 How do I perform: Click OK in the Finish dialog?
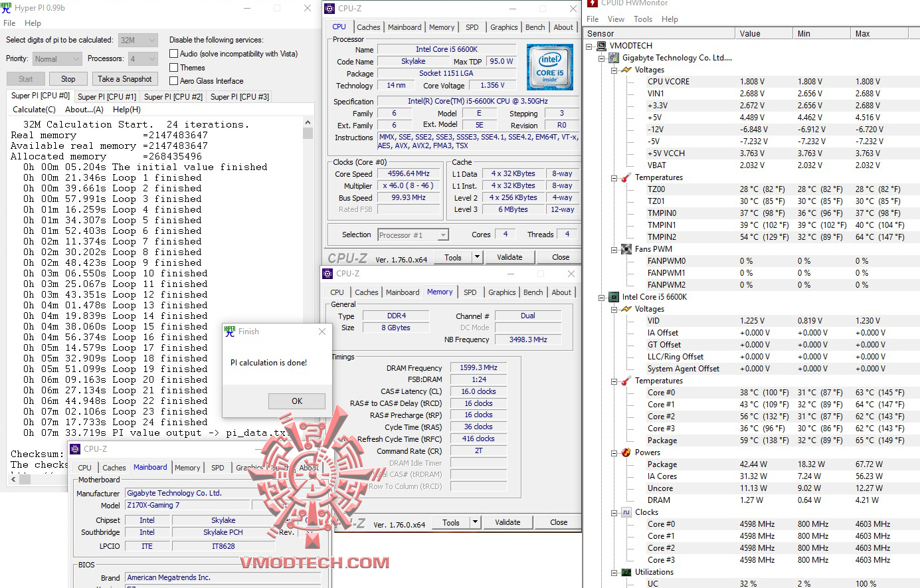(297, 401)
